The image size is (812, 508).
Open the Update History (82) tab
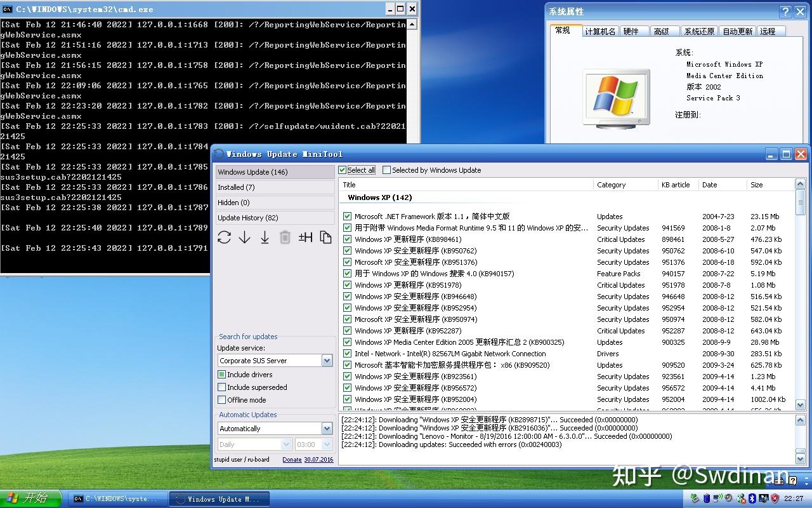[x=275, y=218]
